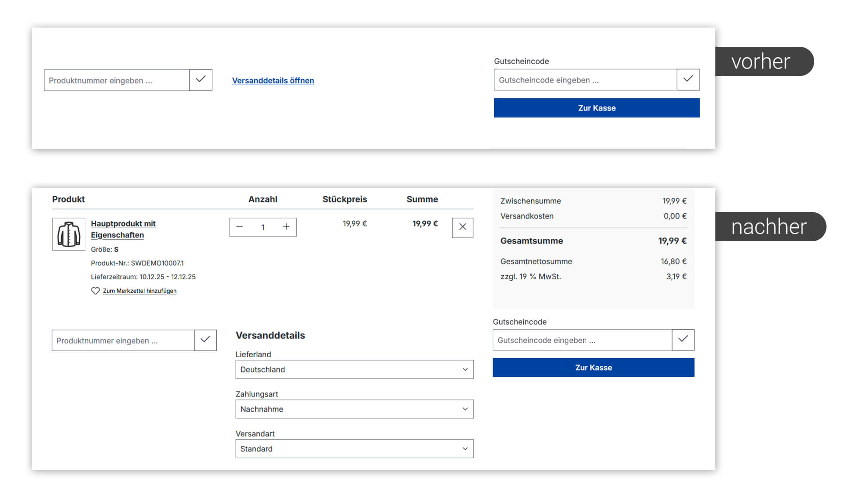This screenshot has height=504, width=851.
Task: Expand Zahlungsart dropdown showing Nachnahme
Action: [354, 409]
